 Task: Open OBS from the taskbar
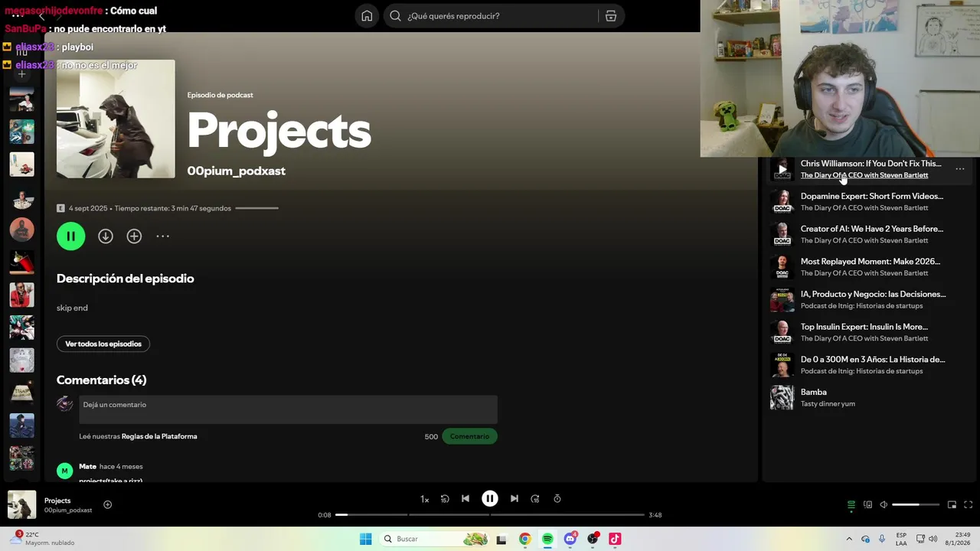(593, 540)
